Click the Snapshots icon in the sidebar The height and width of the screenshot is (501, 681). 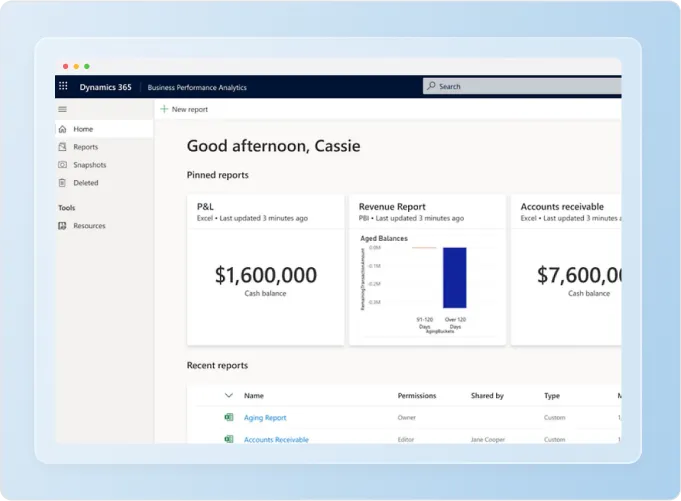(63, 165)
